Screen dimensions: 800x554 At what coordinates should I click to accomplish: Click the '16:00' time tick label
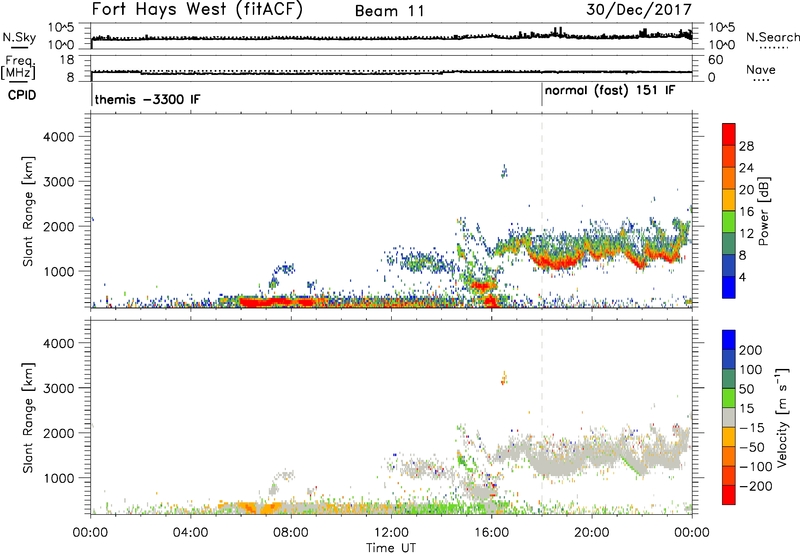(491, 533)
